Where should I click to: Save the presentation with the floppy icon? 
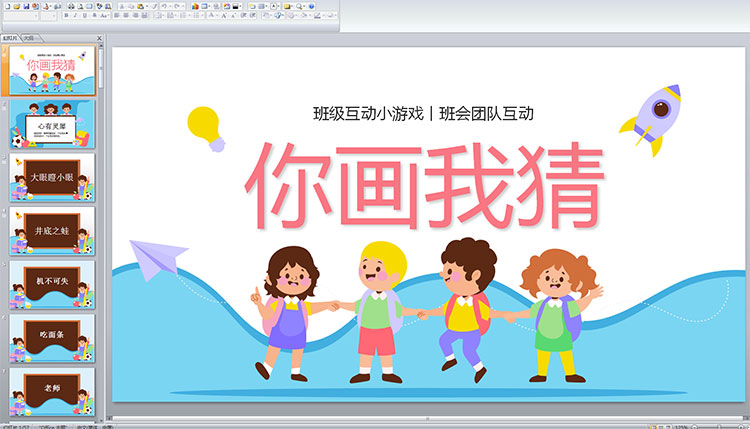point(26,7)
